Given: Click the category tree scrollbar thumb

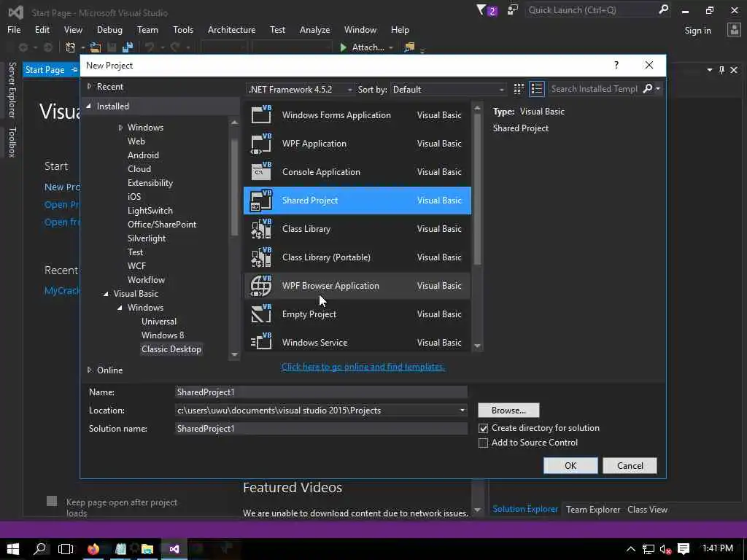Looking at the screenshot, I should (x=234, y=187).
